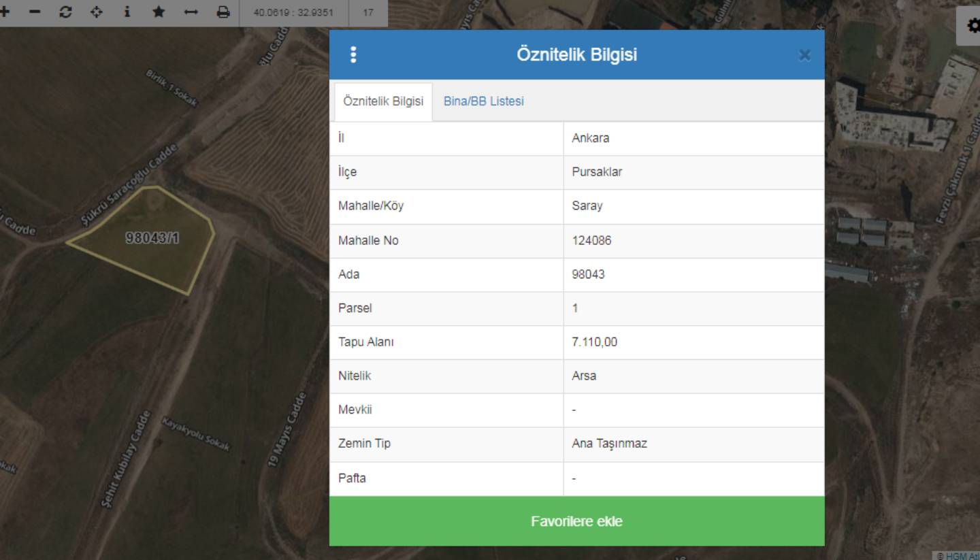Click the Zemin Tip label
Viewport: 980px width, 560px height.
(364, 444)
